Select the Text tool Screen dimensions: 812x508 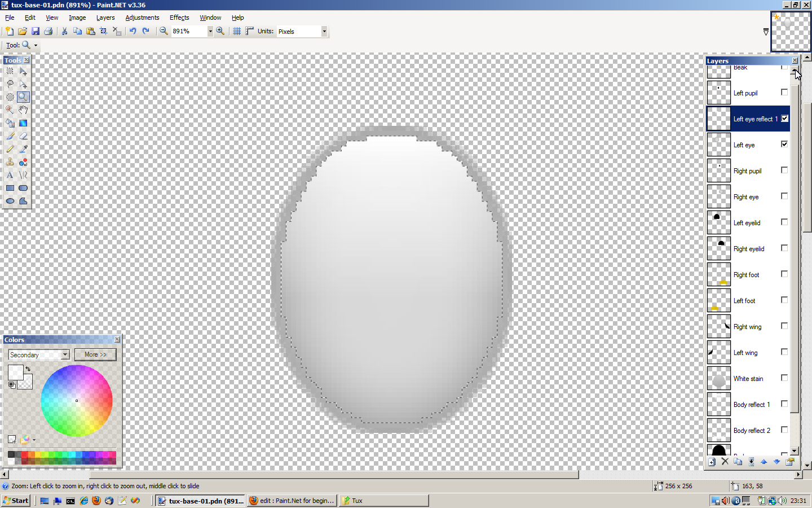coord(10,175)
